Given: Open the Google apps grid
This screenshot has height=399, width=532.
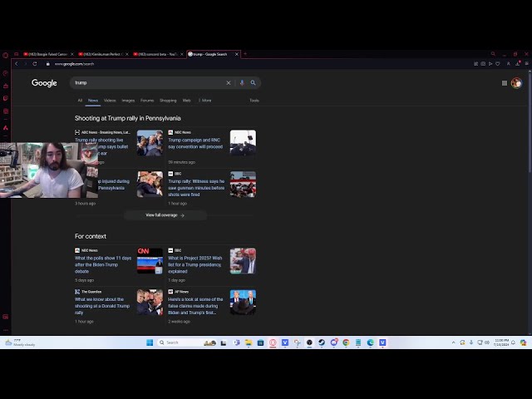Looking at the screenshot, I should click(505, 83).
